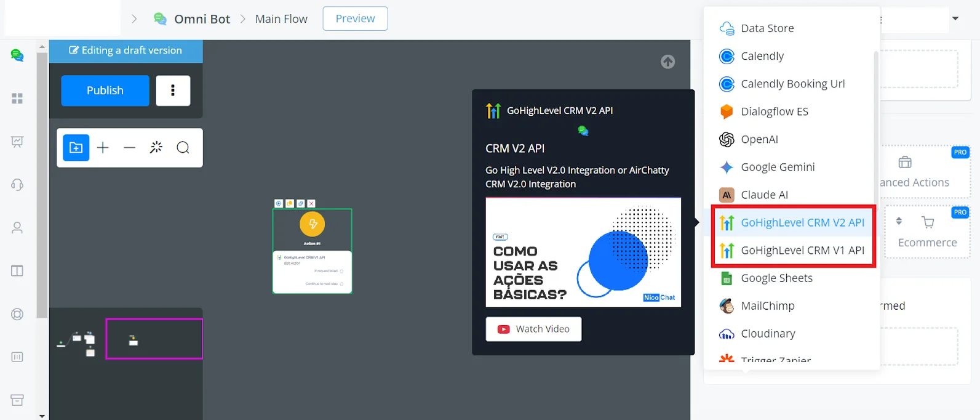Open the top-right dropdown arrow
This screenshot has height=420, width=980.
tap(955, 18)
